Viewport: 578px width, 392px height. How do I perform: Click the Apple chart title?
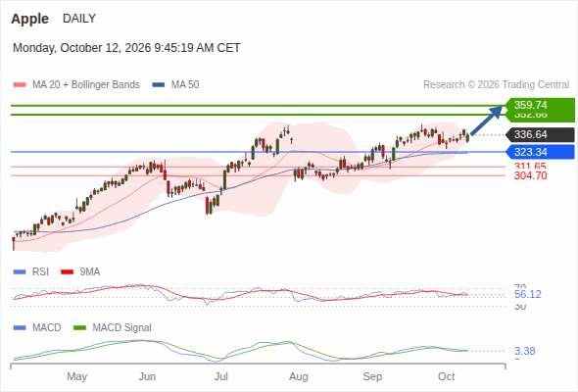(29, 19)
